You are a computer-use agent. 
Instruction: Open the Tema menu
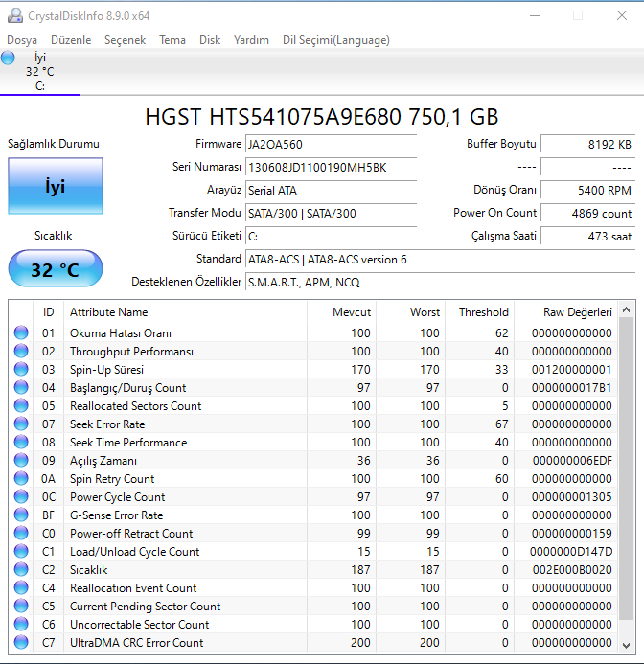pos(172,40)
